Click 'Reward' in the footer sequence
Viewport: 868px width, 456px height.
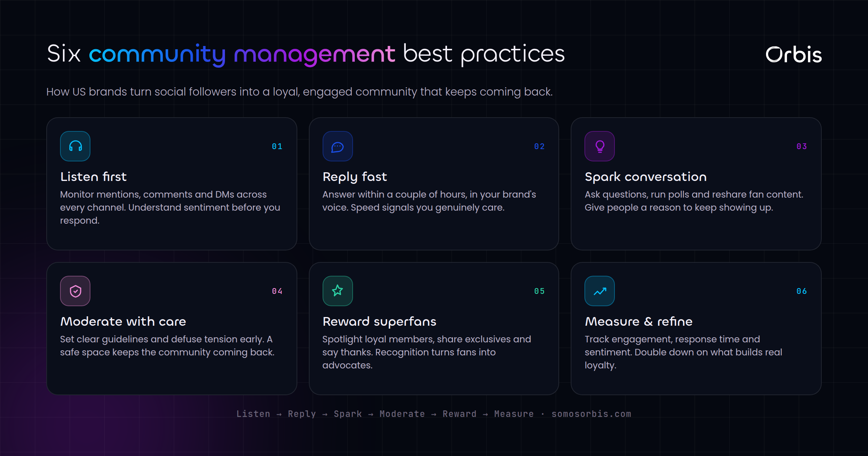(460, 414)
